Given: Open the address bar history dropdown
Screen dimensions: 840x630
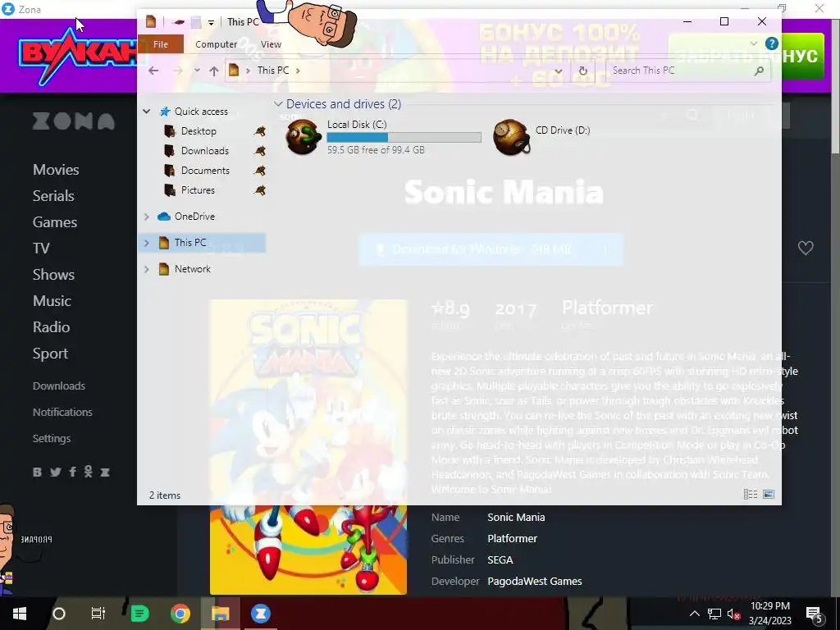Looking at the screenshot, I should tap(558, 71).
